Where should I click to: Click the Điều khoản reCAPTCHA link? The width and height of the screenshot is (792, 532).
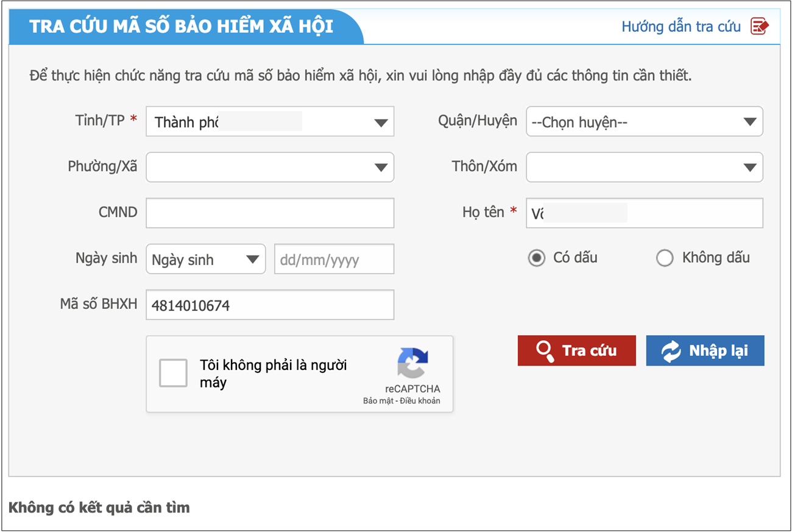pyautogui.click(x=420, y=401)
